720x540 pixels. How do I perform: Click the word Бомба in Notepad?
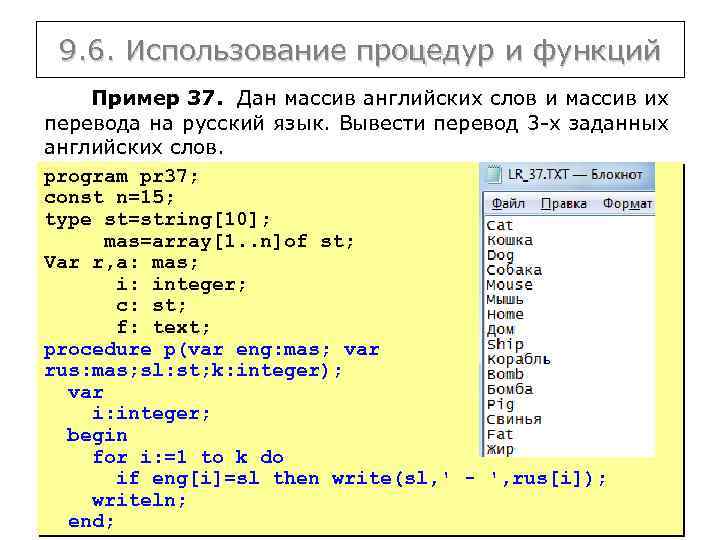tap(510, 389)
